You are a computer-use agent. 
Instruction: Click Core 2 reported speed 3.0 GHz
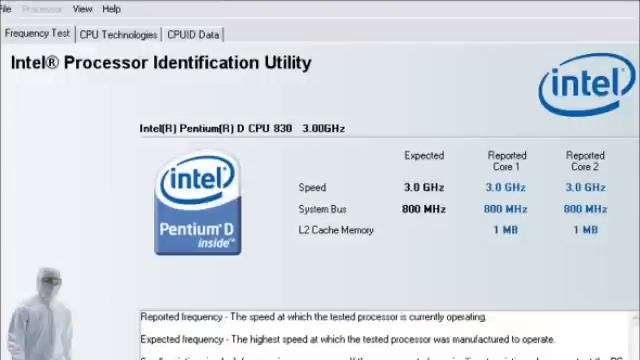tap(585, 187)
